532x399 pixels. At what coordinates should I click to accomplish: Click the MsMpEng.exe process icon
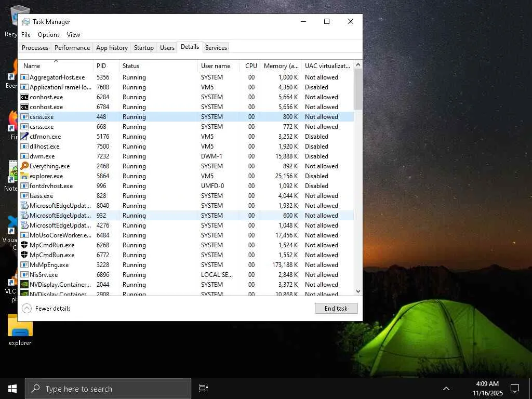click(24, 264)
